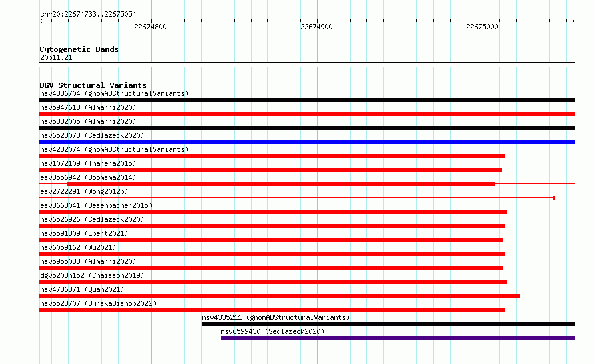This screenshot has width=594, height=364.
Task: Open the nsv5528707 (ByrskaBishop2022) label
Action: pyautogui.click(x=97, y=303)
